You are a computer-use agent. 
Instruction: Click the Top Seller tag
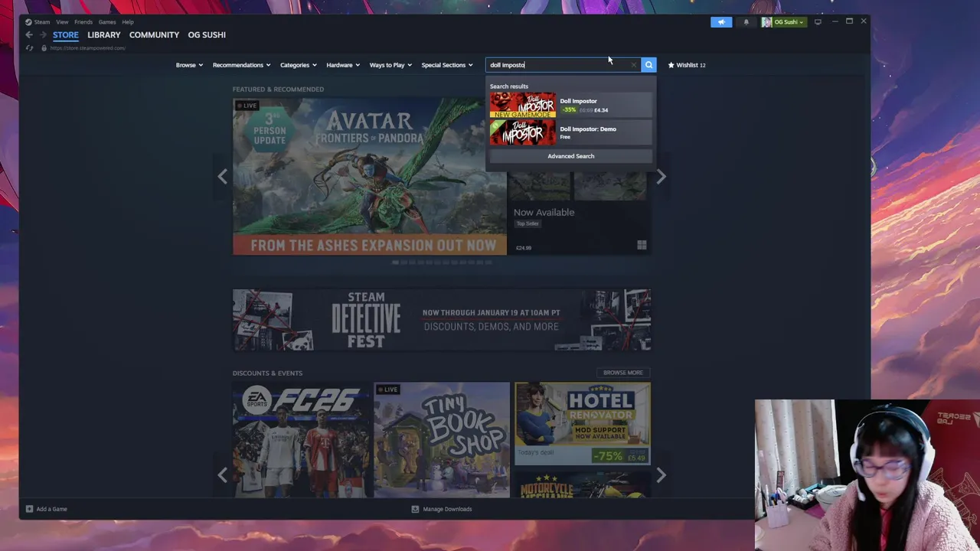coord(528,223)
